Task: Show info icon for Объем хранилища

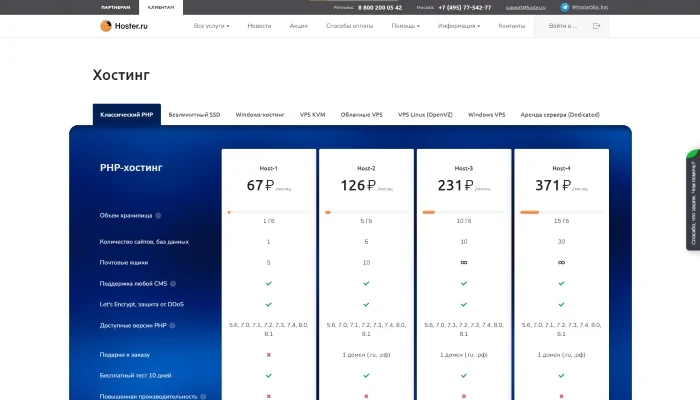Action: pos(158,216)
